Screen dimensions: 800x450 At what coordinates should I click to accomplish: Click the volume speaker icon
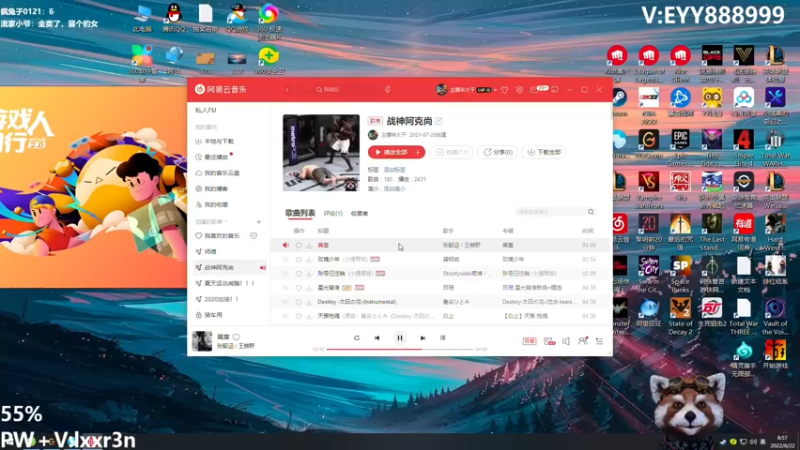566,341
